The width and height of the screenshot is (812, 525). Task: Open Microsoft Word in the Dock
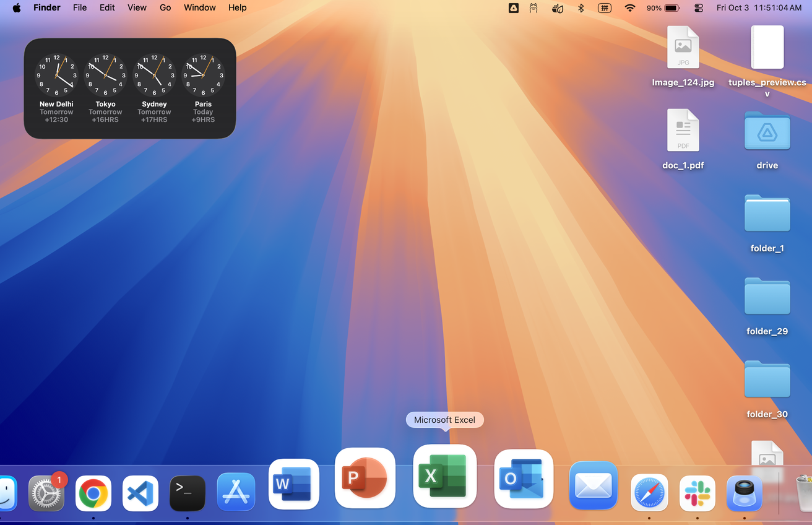(294, 484)
